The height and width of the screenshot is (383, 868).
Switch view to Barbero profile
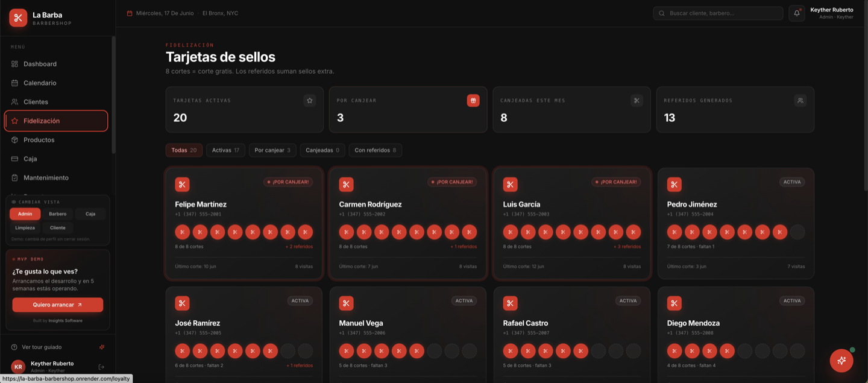[x=58, y=214]
